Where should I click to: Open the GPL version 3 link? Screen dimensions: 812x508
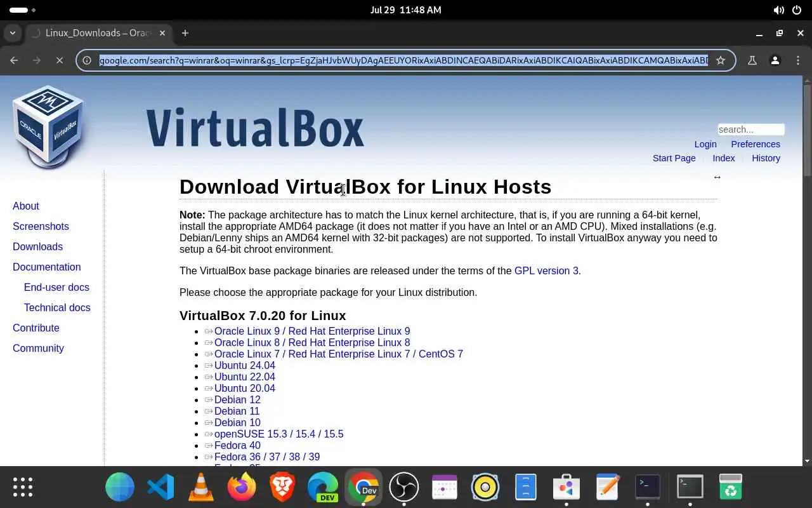(546, 271)
